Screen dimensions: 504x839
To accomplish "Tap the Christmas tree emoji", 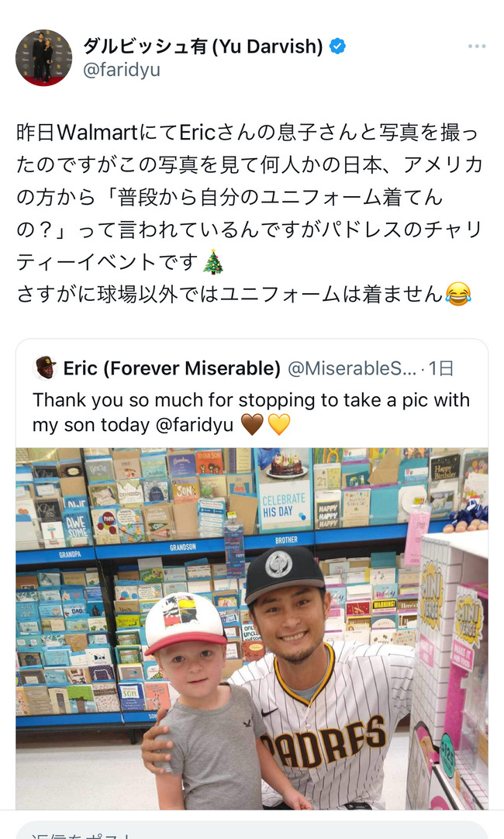I will 213,262.
